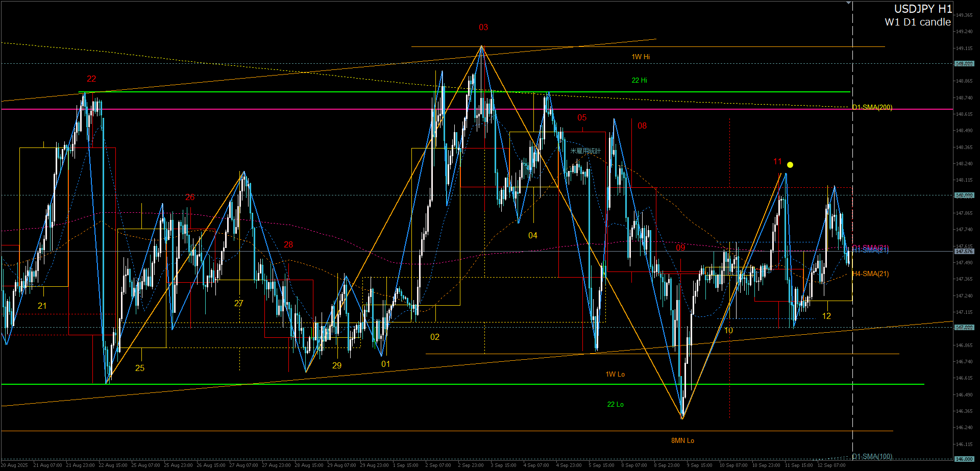Click the red day label '03' at the peak

483,27
